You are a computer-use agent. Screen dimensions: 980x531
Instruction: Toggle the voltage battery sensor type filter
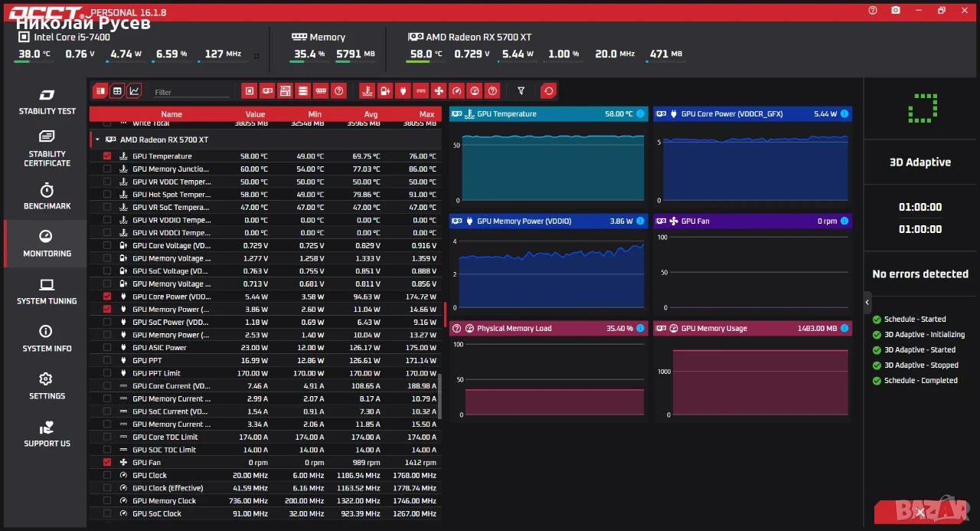pos(385,91)
